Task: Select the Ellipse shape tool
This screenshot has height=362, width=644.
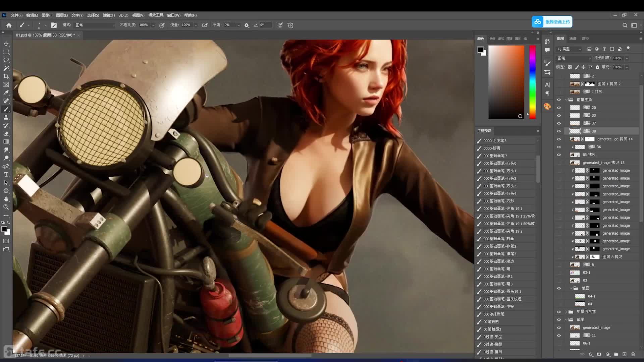Action: click(x=6, y=191)
